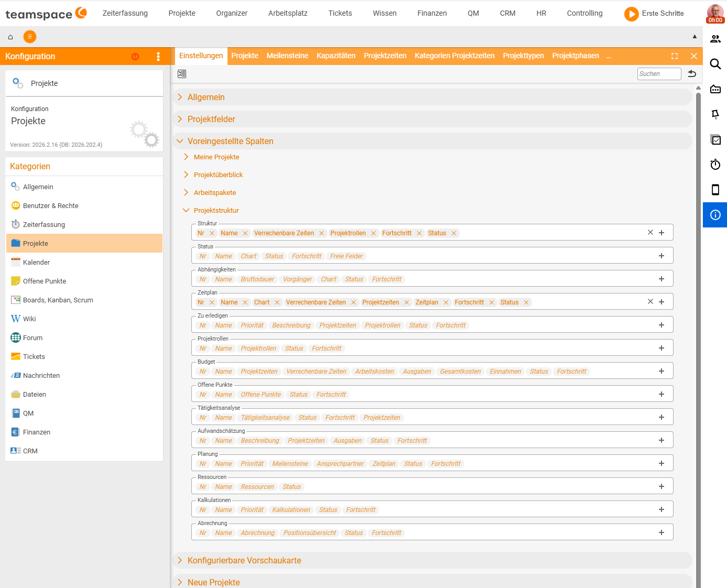Click Ansprechpartner chip in Planung row

pyautogui.click(x=340, y=464)
